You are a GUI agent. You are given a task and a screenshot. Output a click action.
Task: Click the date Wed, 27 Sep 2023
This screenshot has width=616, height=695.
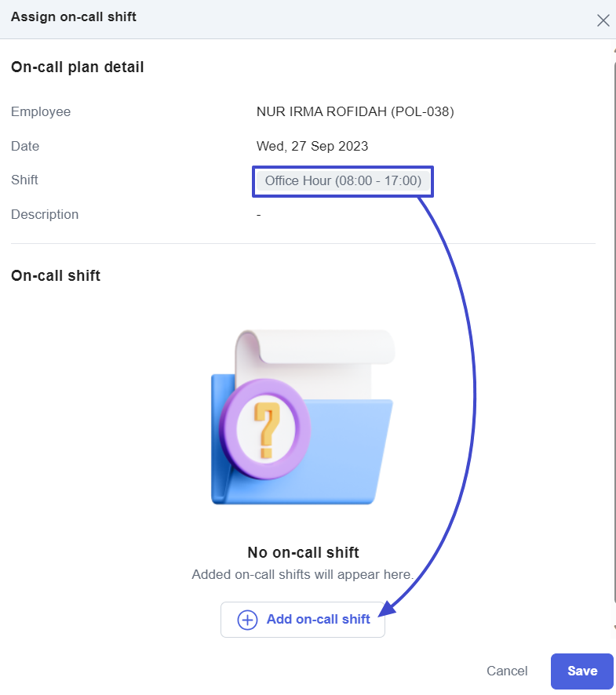click(312, 146)
